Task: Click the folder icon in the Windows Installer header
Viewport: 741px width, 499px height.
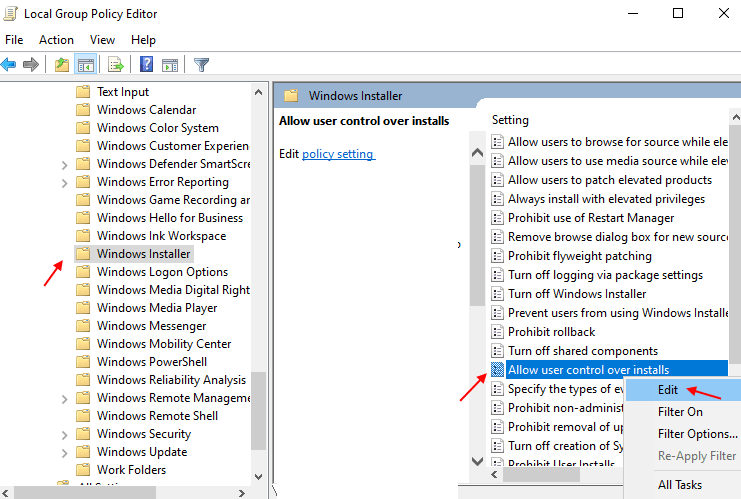Action: coord(291,95)
